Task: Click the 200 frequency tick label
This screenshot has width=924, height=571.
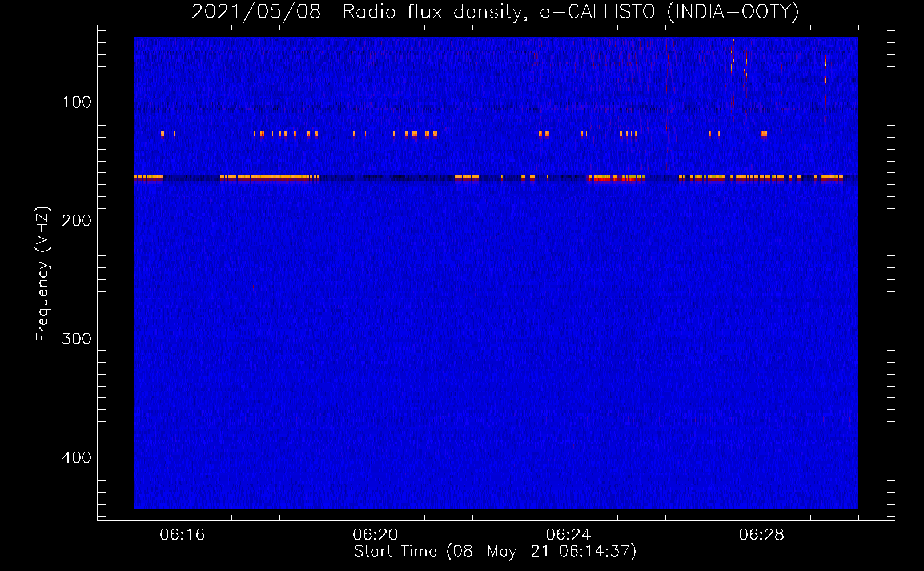Action: 77,220
